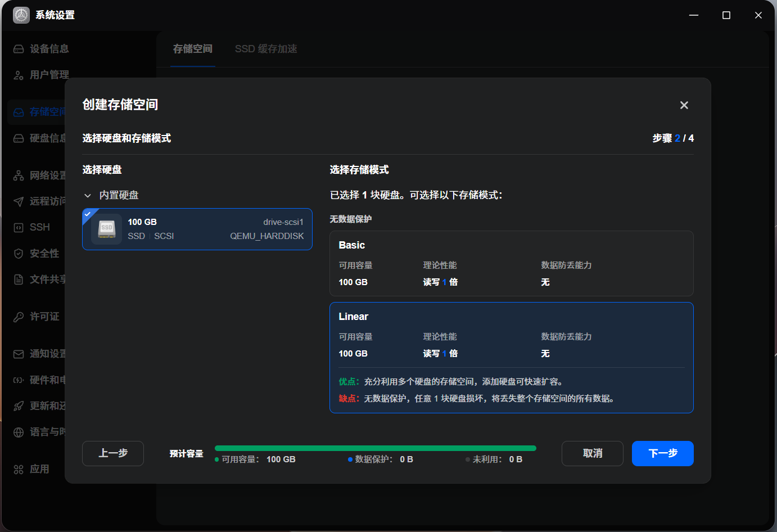Choose the Linear storage mode
The height and width of the screenshot is (532, 777).
pyautogui.click(x=511, y=358)
